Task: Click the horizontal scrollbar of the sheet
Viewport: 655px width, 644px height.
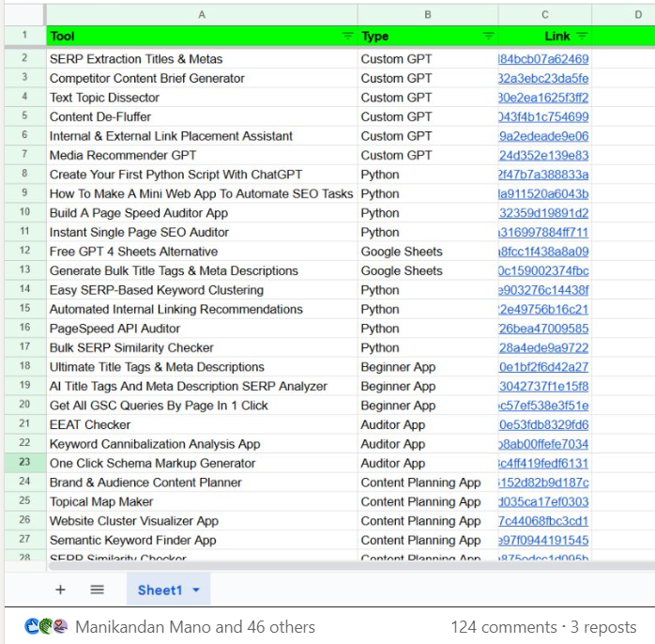Action: point(351,566)
